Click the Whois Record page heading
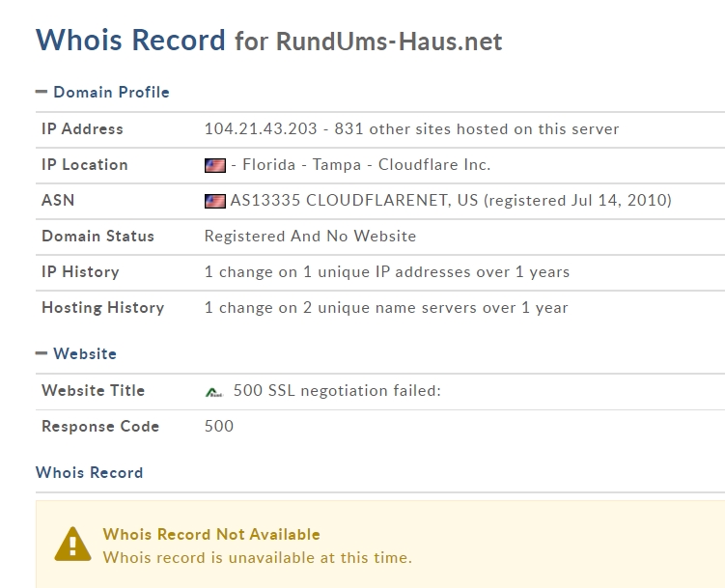Screen dimensions: 725x588 point(130,41)
